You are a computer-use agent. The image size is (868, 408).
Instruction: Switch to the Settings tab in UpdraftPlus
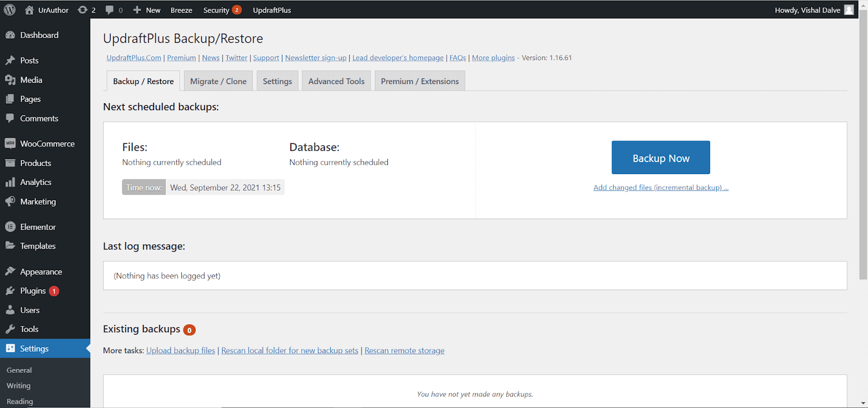tap(277, 81)
